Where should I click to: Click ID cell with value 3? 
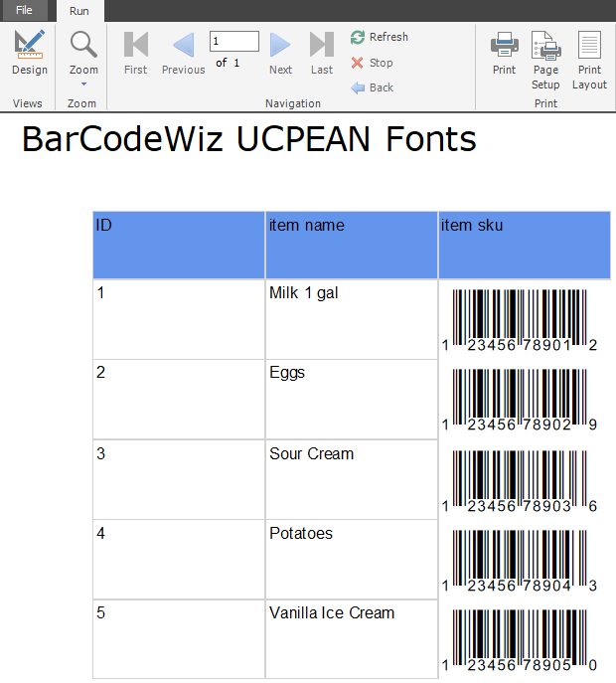coord(179,479)
